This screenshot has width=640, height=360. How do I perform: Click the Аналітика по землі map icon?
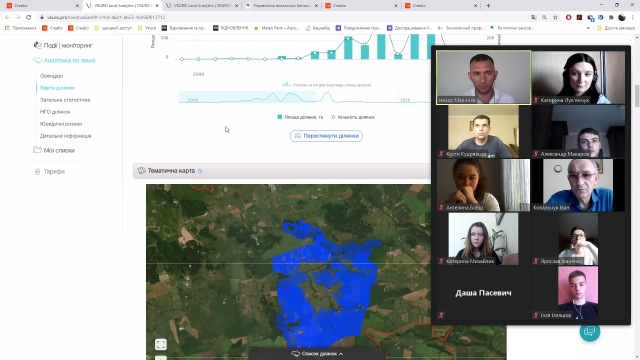click(x=37, y=60)
